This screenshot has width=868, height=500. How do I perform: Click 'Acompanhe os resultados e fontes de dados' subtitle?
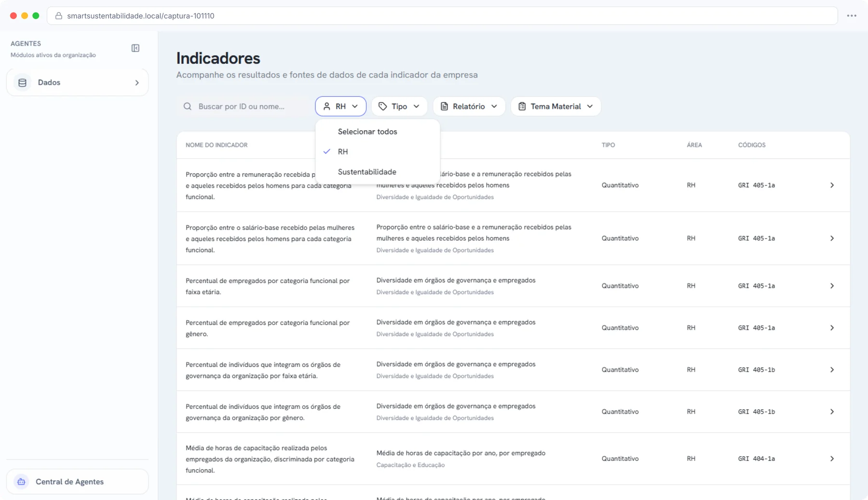pos(327,75)
